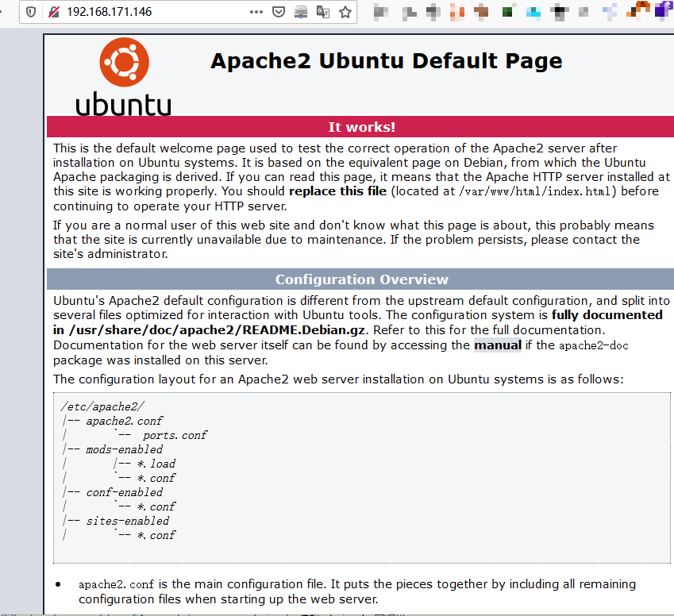Click the insecure connection crossed-lock icon
The width and height of the screenshot is (674, 616).
pyautogui.click(x=54, y=12)
